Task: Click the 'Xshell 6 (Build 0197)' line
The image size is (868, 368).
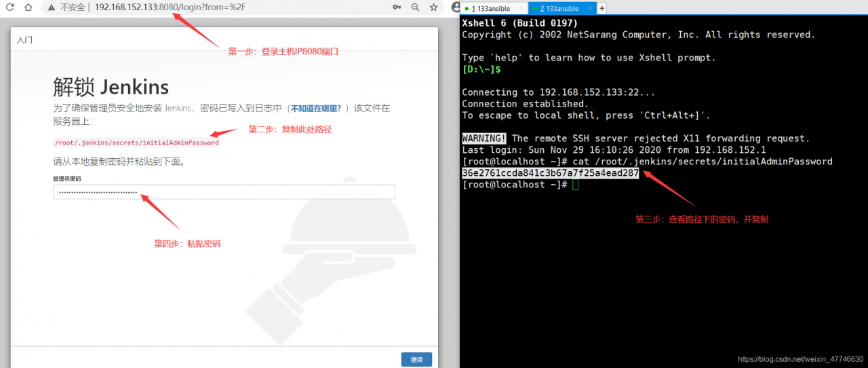Action: [x=519, y=23]
